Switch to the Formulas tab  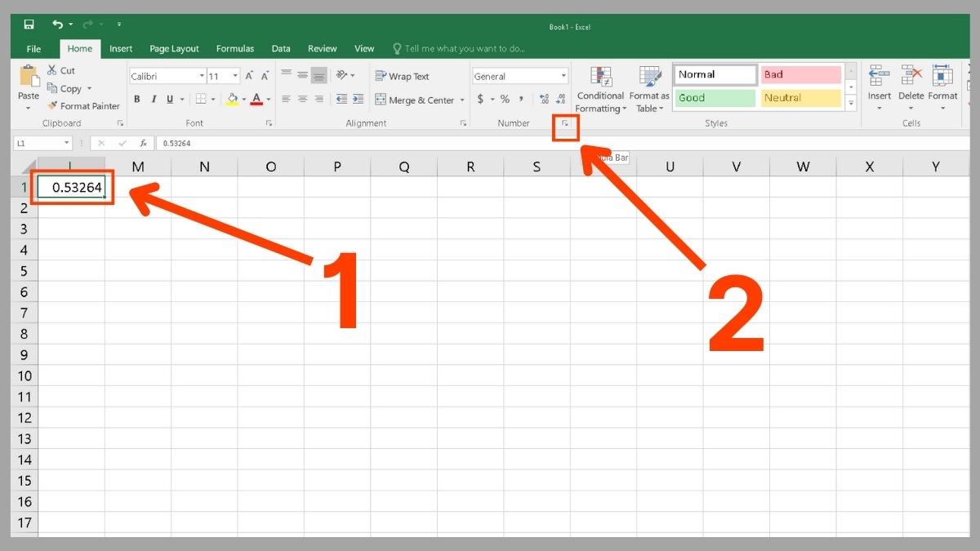235,49
